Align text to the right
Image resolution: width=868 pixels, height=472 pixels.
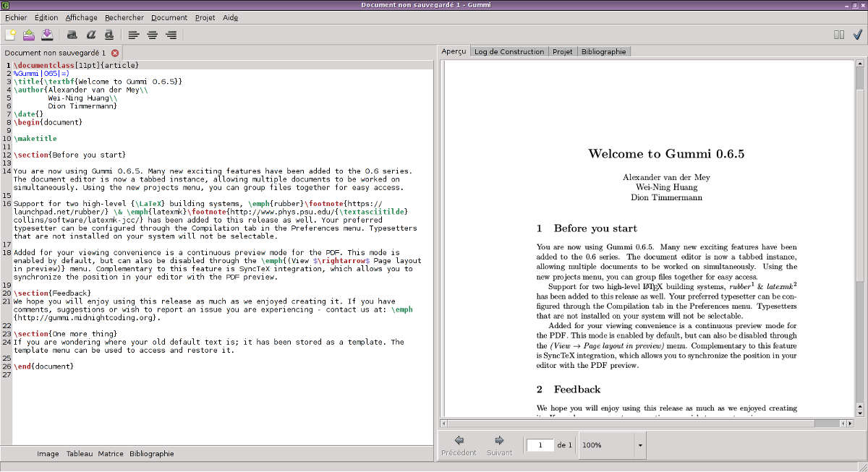pos(171,34)
